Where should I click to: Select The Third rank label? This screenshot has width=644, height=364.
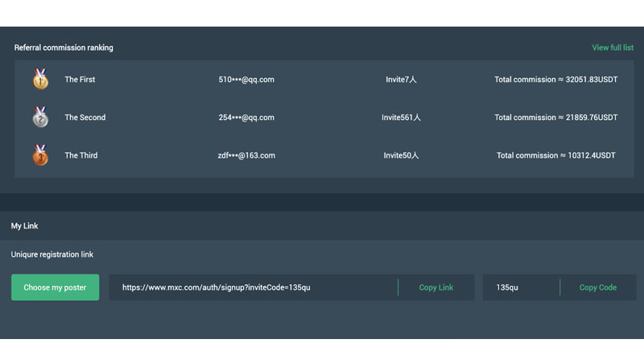click(81, 155)
